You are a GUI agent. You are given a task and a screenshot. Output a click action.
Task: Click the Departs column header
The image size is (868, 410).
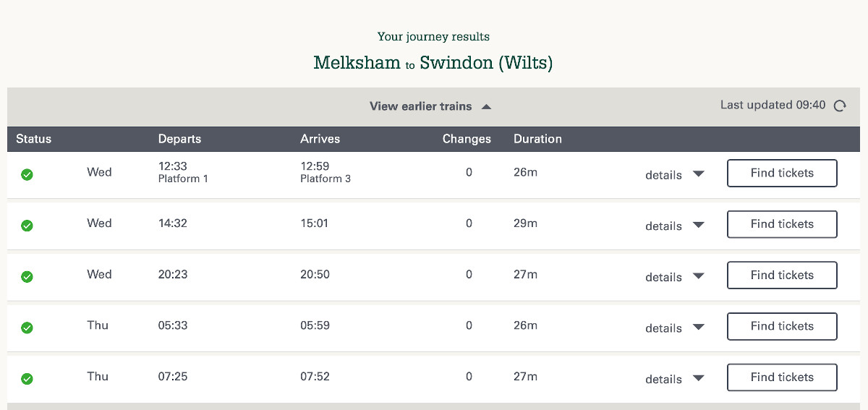tap(179, 139)
